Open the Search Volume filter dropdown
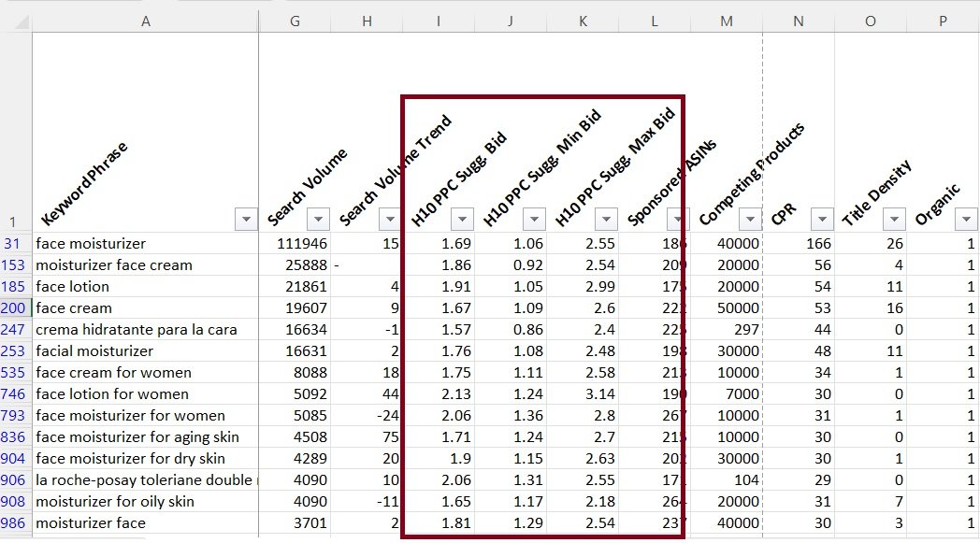This screenshot has height=543, width=980. coord(317,219)
